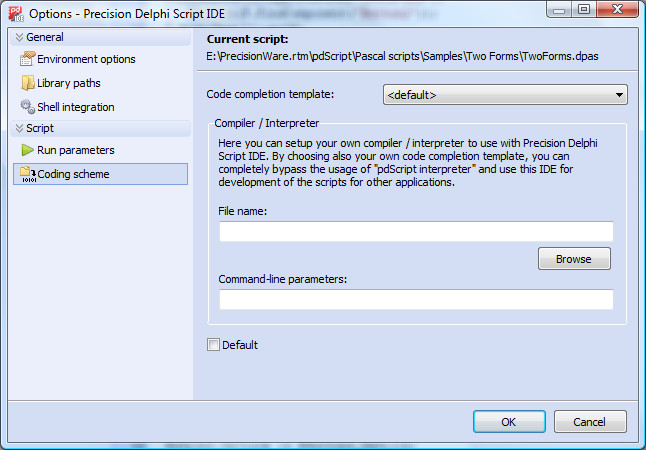Click the Command-line parameters field
The width and height of the screenshot is (646, 450).
click(x=416, y=299)
